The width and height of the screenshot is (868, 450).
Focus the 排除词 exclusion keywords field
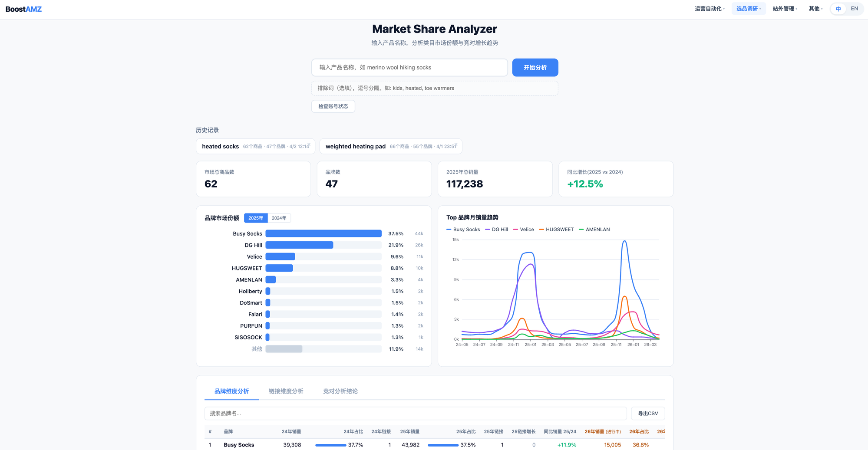[435, 88]
